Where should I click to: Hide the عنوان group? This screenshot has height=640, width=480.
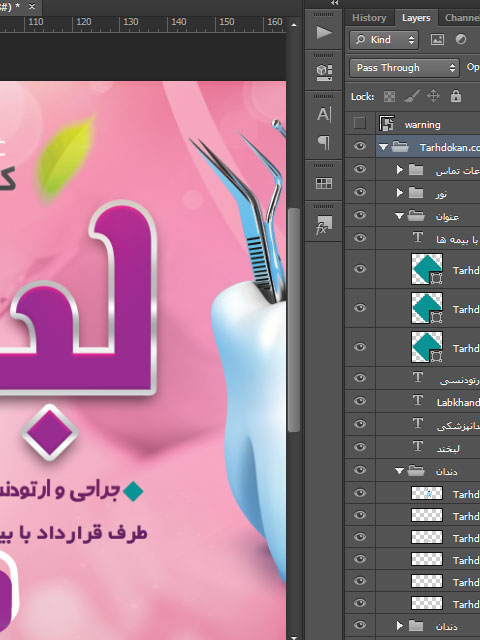360,215
